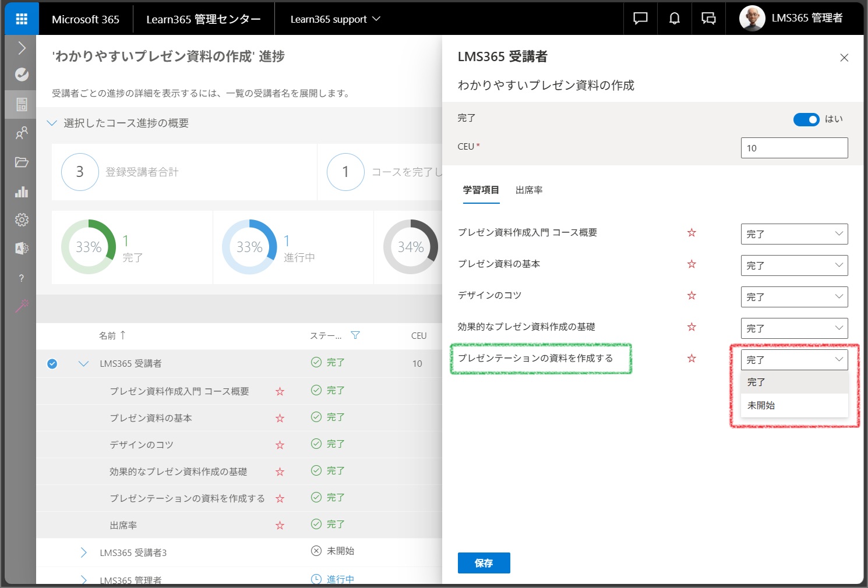Screen dimensions: 868x588
Task: Click the 進行中 status of LMS365 管理者
Action: coord(340,579)
